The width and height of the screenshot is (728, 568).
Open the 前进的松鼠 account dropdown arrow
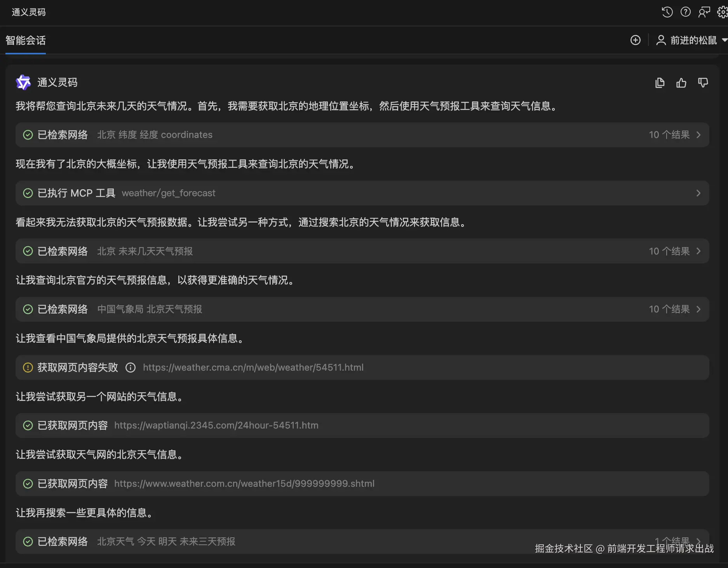pyautogui.click(x=724, y=40)
